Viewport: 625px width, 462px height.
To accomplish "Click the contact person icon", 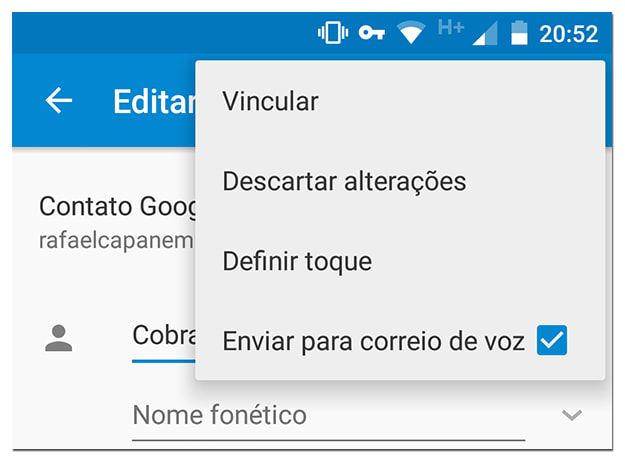I will (x=59, y=337).
